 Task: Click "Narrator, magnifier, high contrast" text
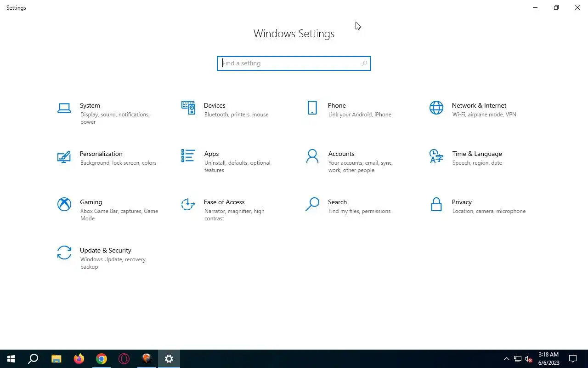tap(234, 215)
